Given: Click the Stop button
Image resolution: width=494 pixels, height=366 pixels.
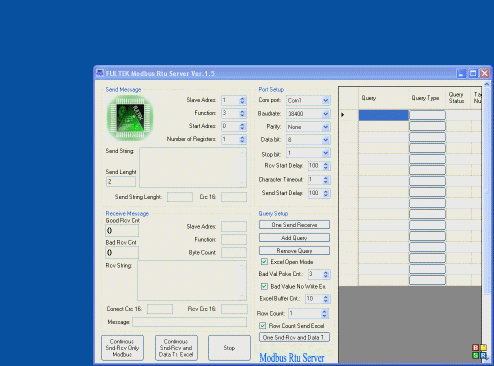Looking at the screenshot, I should 229,348.
